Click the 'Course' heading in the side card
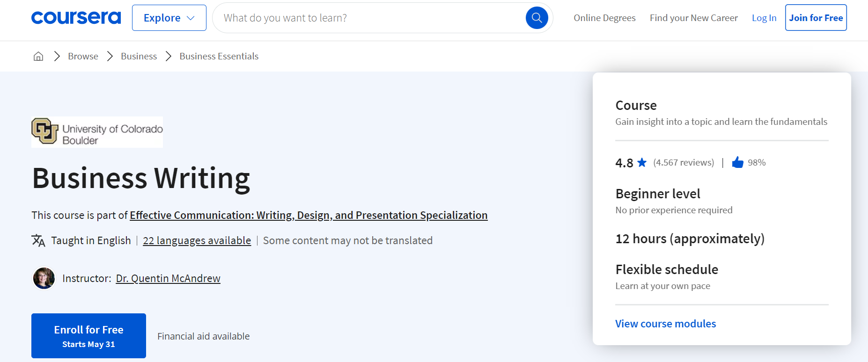This screenshot has width=868, height=362. pos(636,105)
